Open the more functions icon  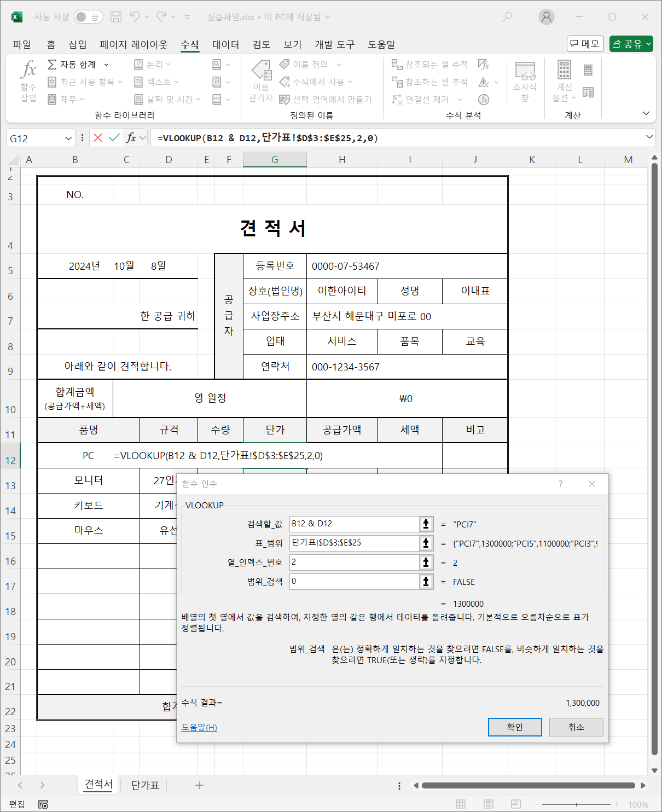(217, 99)
